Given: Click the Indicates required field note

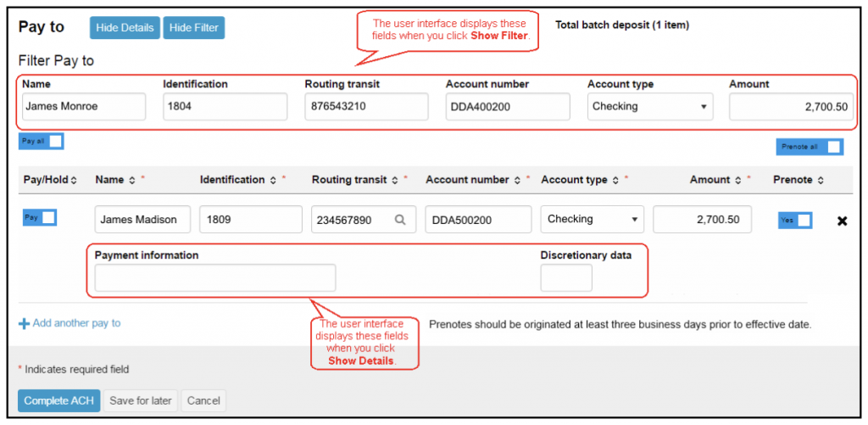Looking at the screenshot, I should (x=74, y=369).
